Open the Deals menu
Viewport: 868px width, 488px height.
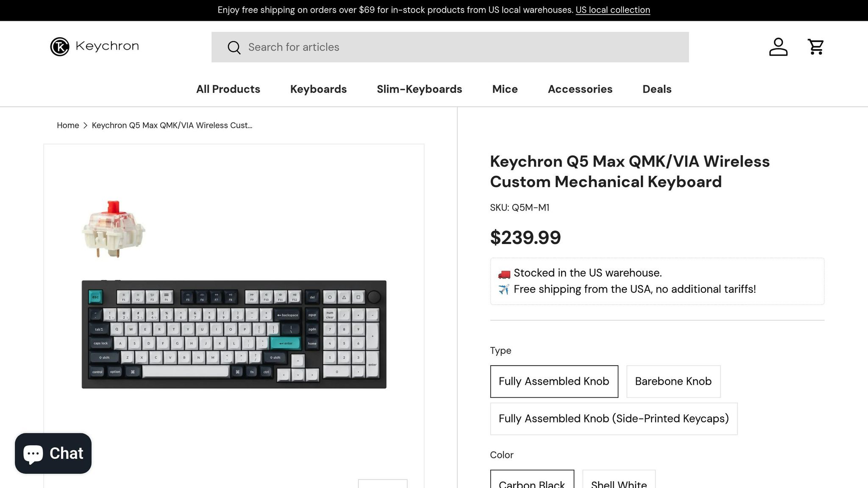[x=657, y=89]
